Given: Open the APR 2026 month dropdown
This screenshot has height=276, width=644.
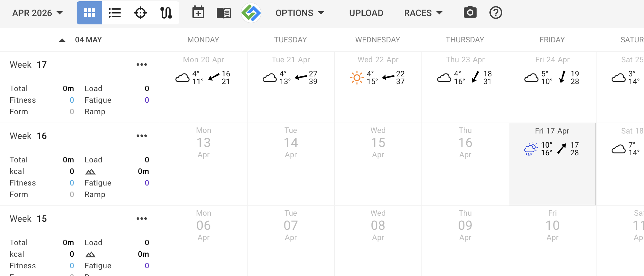Looking at the screenshot, I should tap(37, 13).
